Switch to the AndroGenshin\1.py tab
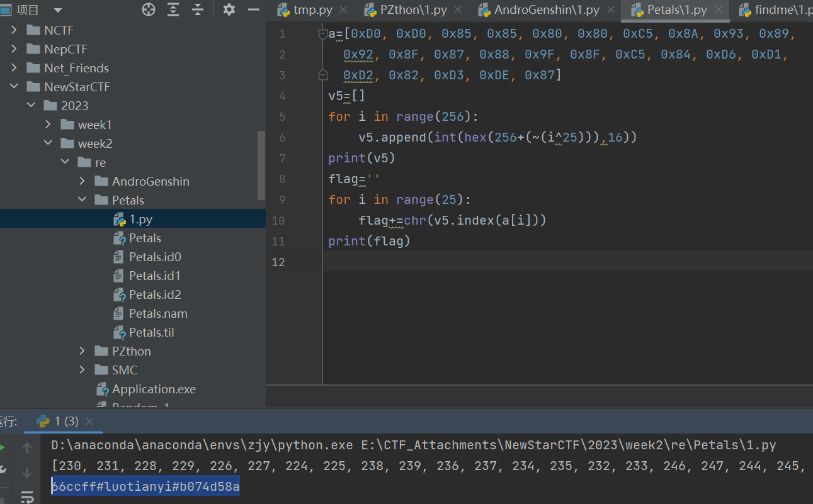813x504 pixels. (x=546, y=10)
